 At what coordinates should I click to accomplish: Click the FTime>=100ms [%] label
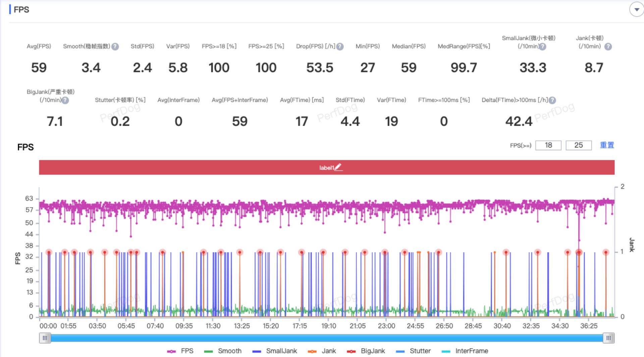pyautogui.click(x=444, y=100)
